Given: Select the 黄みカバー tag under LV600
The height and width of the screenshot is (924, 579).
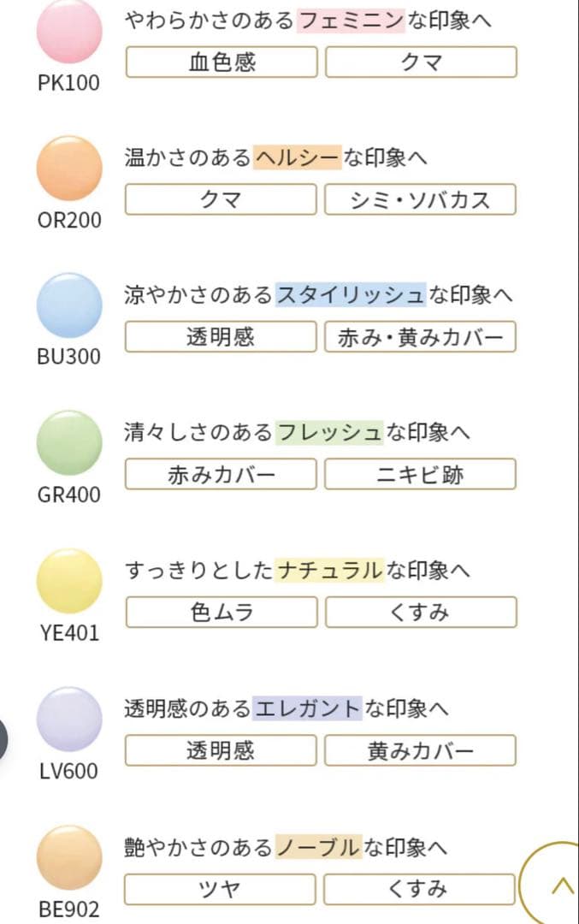Looking at the screenshot, I should click(x=420, y=750).
